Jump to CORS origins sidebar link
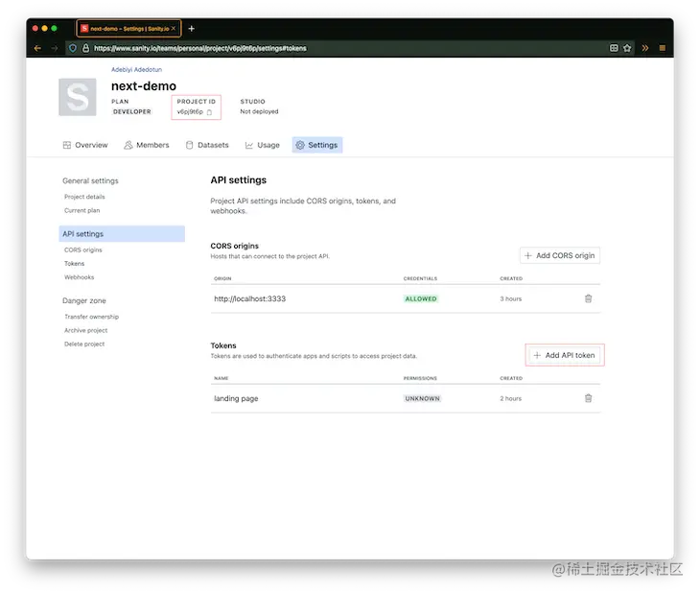The image size is (700, 594). coord(83,250)
